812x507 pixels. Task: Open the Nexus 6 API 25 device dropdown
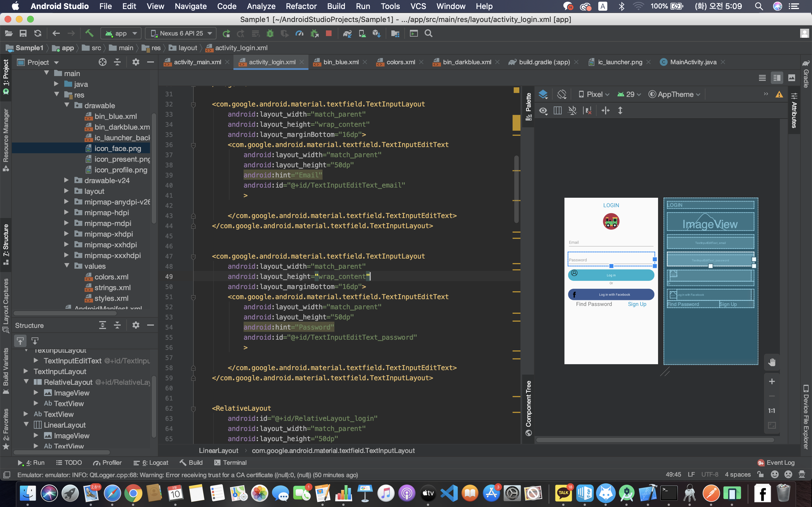(181, 33)
